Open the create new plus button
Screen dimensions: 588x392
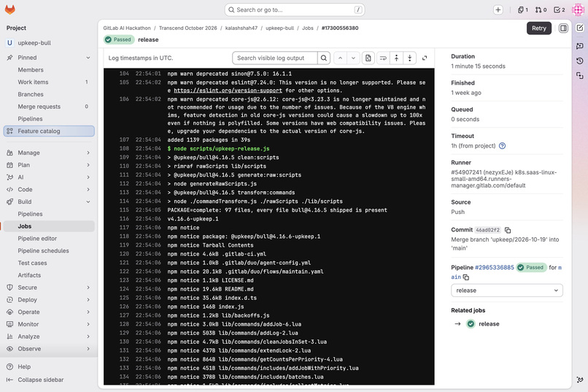pos(498,9)
